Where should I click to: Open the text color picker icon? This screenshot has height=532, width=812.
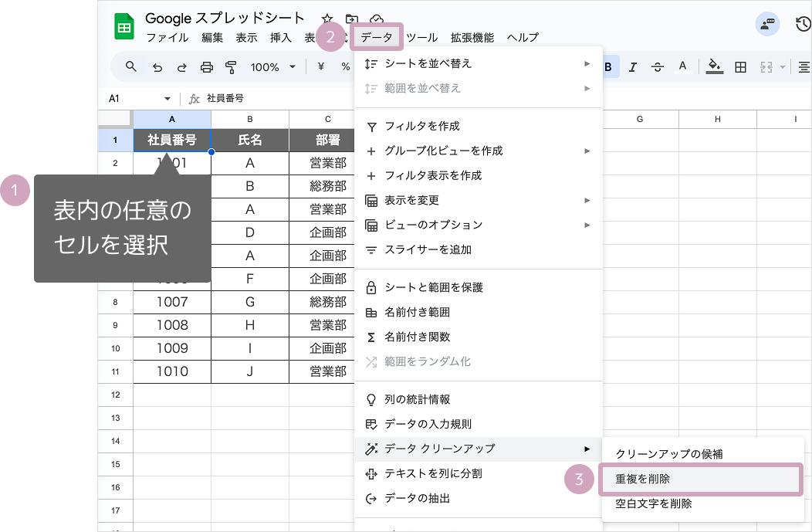(682, 67)
